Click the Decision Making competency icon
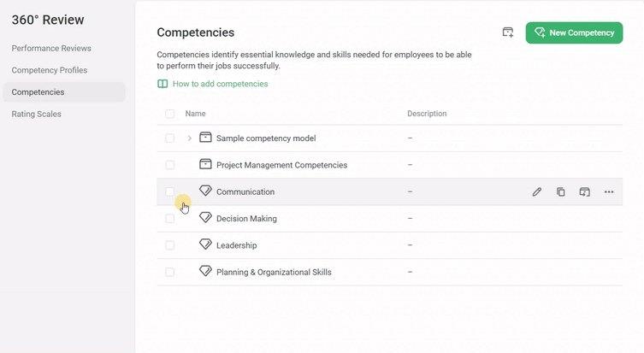The height and width of the screenshot is (353, 644). pos(205,218)
